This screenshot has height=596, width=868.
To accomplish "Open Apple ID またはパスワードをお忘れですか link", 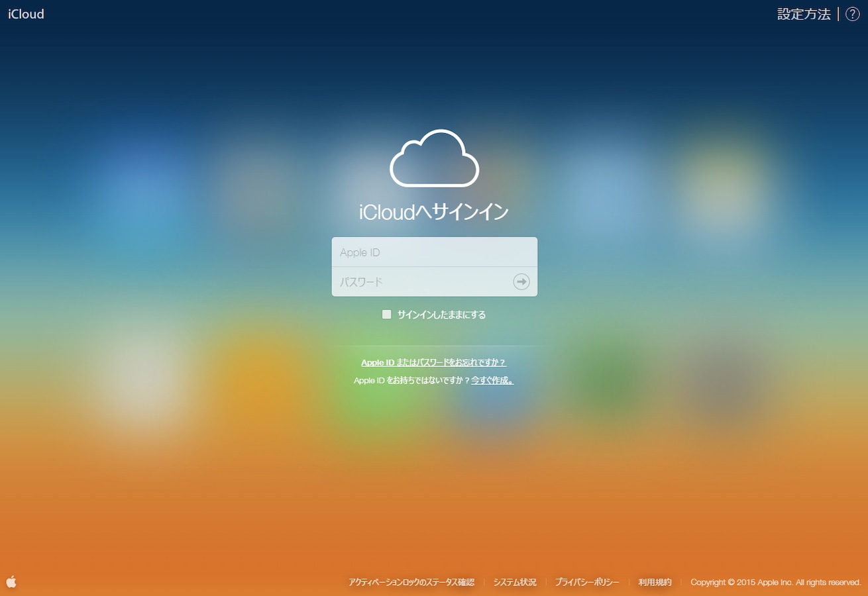I will [x=434, y=363].
